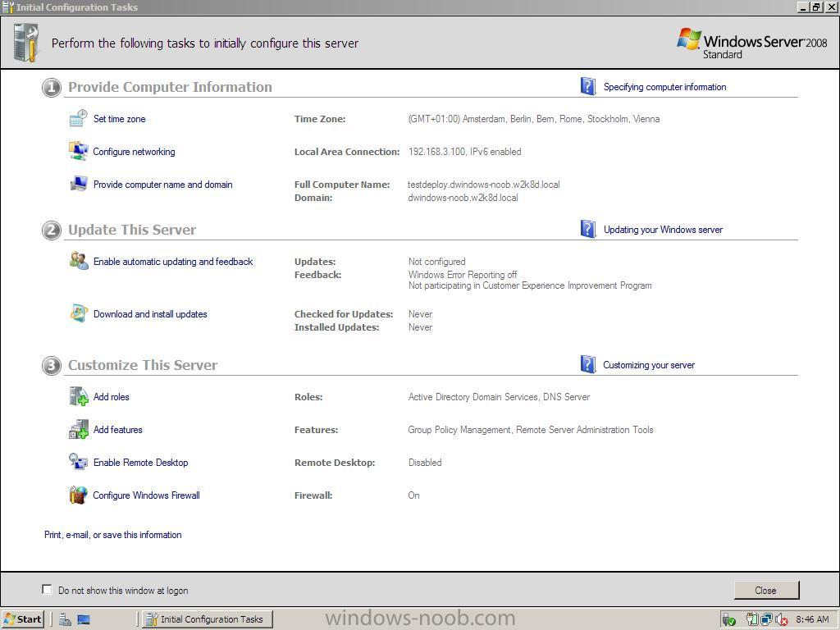The image size is (840, 630).
Task: Click Print, e-mail, or save this information
Action: pos(113,535)
